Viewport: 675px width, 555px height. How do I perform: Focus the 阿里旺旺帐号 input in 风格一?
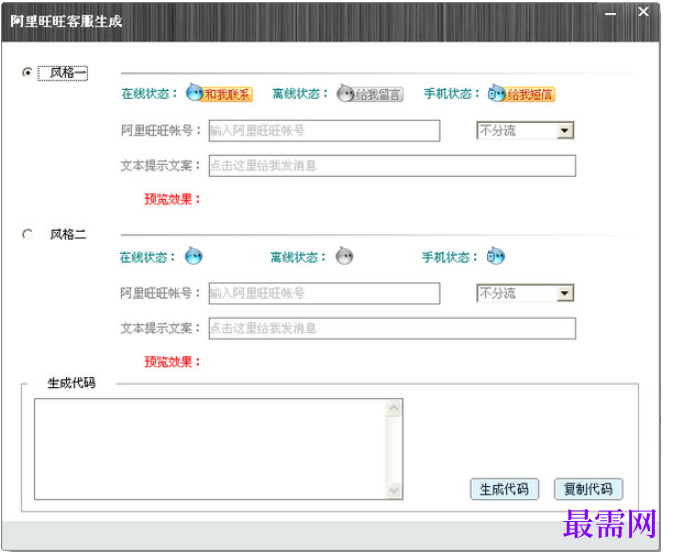coord(324,130)
